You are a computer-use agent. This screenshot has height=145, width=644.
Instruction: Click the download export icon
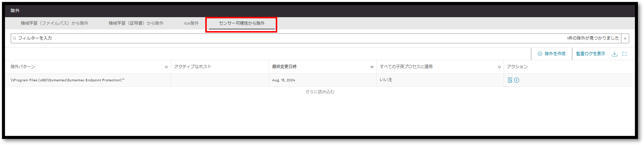(x=614, y=54)
